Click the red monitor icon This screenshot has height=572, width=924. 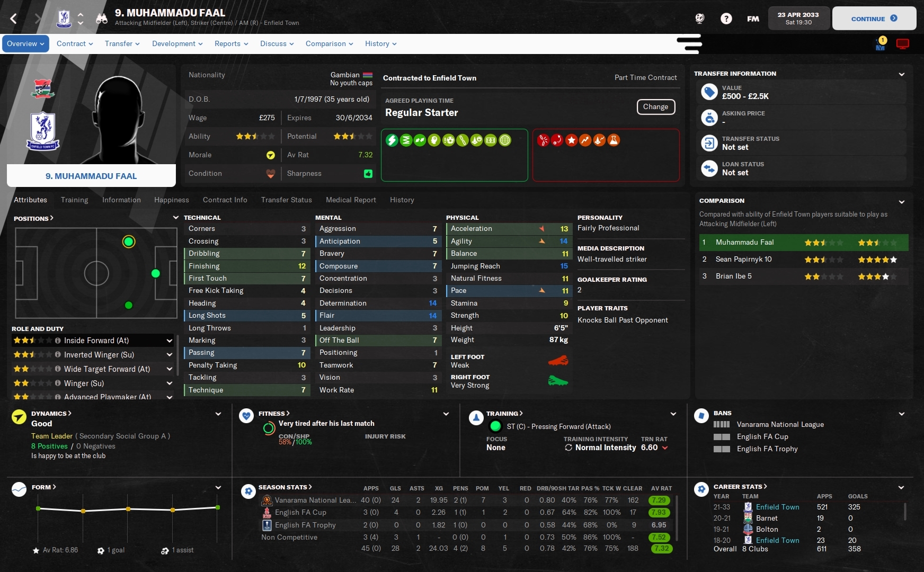[x=903, y=44]
